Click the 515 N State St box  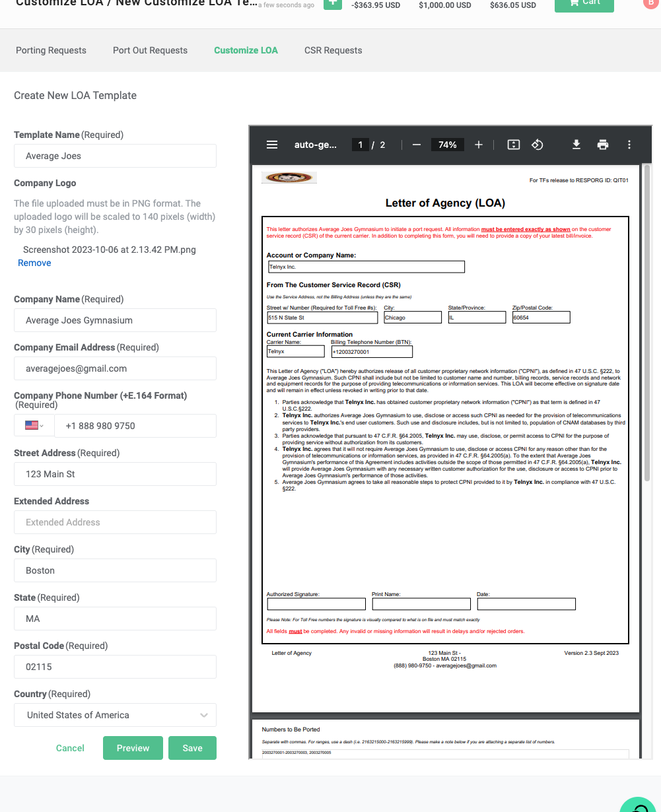(322, 318)
